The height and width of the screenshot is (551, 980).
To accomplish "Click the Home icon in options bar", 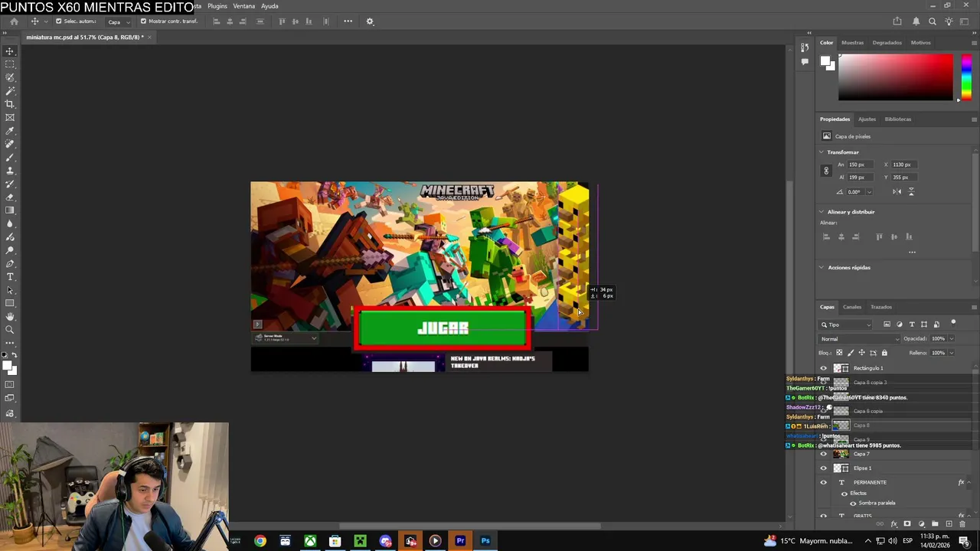I will point(14,21).
